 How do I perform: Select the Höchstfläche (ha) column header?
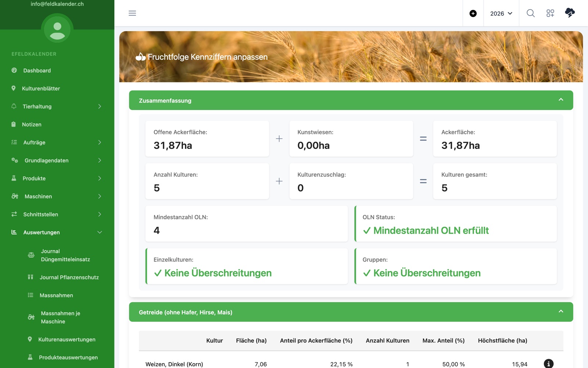502,341
